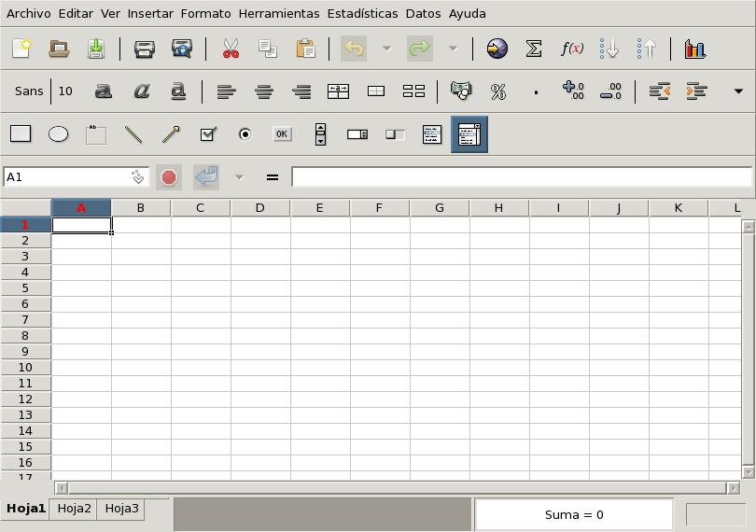Screen dimensions: 756x532
Task: Expand format toolbar overflow arrow
Action: 738,91
